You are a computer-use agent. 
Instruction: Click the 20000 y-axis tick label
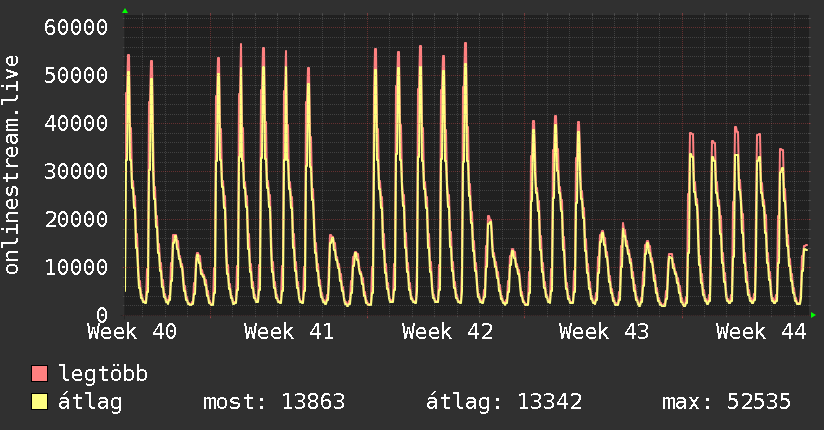tap(76, 219)
